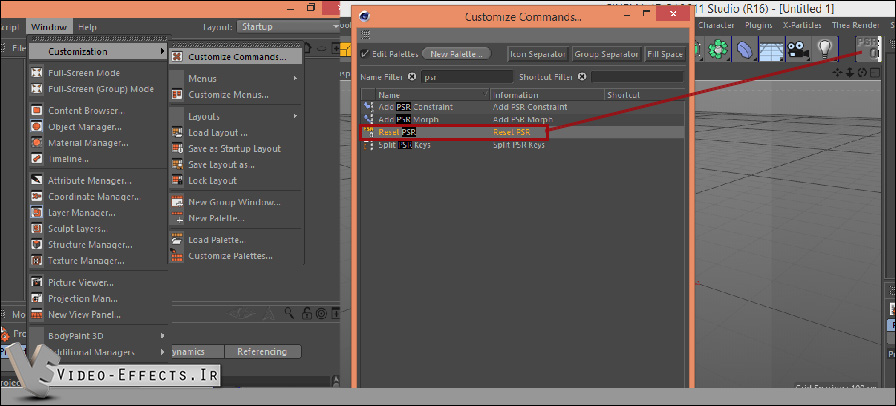Open the Help menu
The width and height of the screenshot is (896, 406).
(x=87, y=27)
